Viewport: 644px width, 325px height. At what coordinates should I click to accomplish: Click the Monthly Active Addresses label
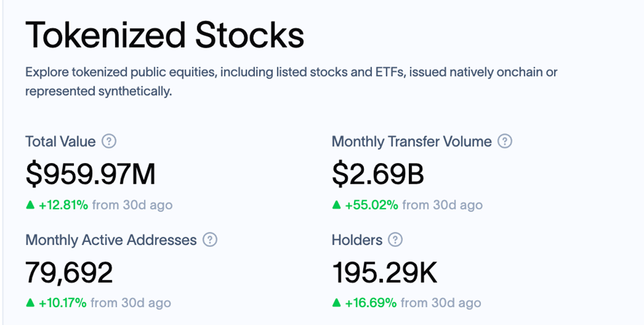[111, 240]
